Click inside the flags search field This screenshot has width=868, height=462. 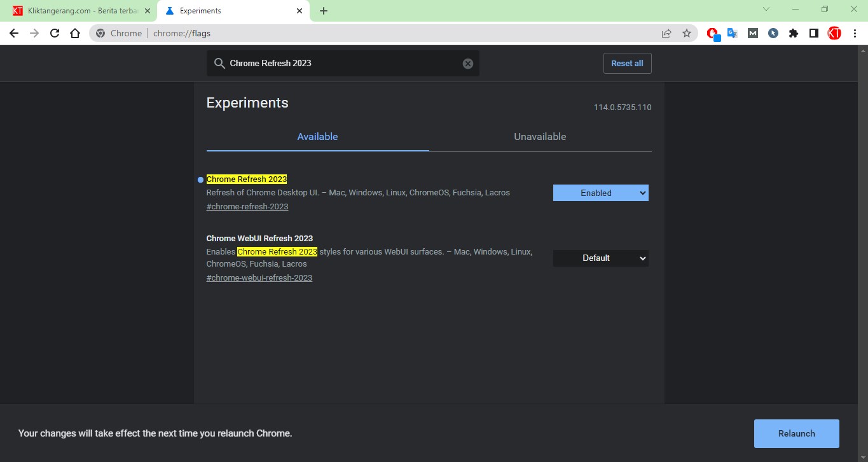343,64
